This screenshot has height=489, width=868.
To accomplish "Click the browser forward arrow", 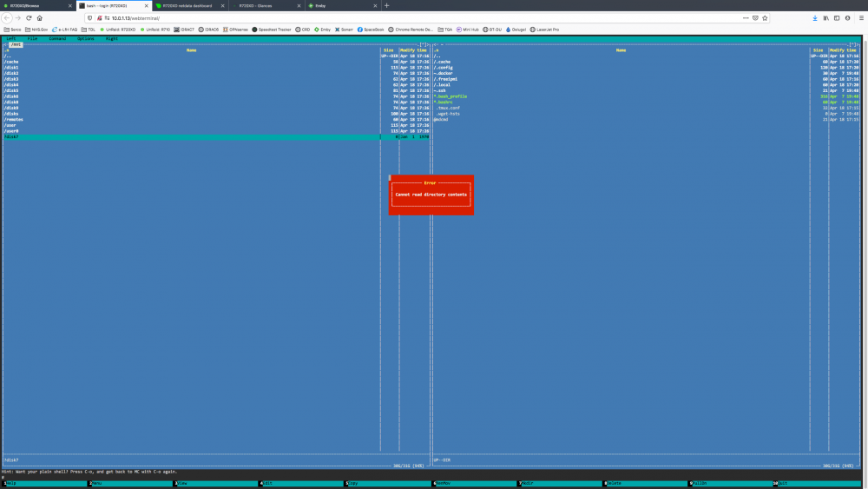I will point(17,17).
